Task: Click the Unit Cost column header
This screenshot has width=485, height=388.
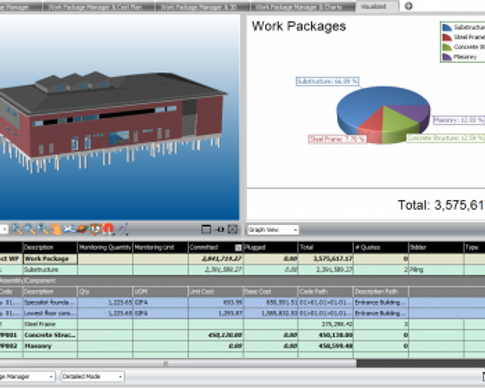Action: tap(216, 292)
